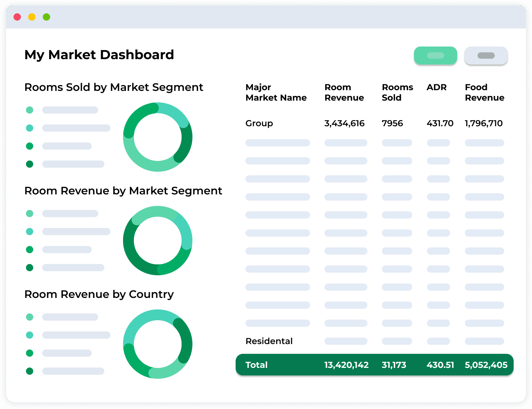The height and width of the screenshot is (409, 532).
Task: Click the Group room revenue value 3,434,616
Action: pyautogui.click(x=344, y=123)
